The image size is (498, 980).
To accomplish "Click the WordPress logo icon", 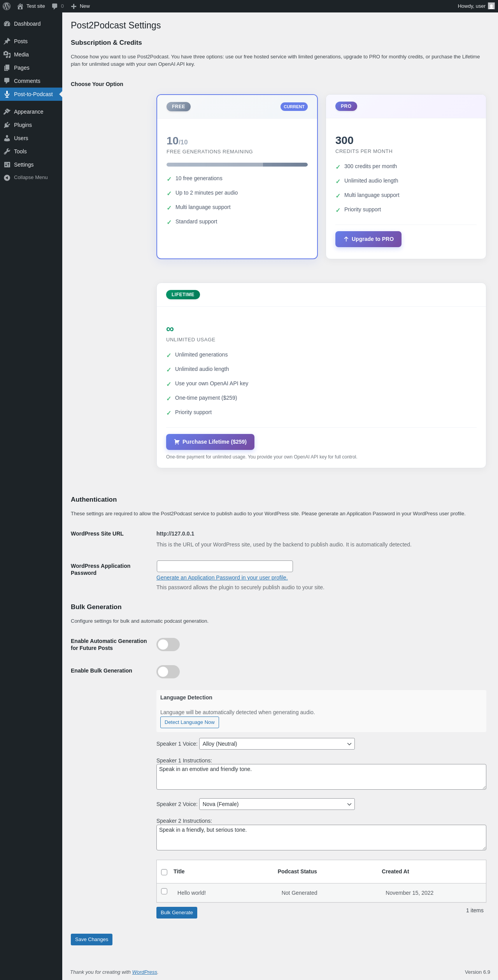I will pos(7,6).
